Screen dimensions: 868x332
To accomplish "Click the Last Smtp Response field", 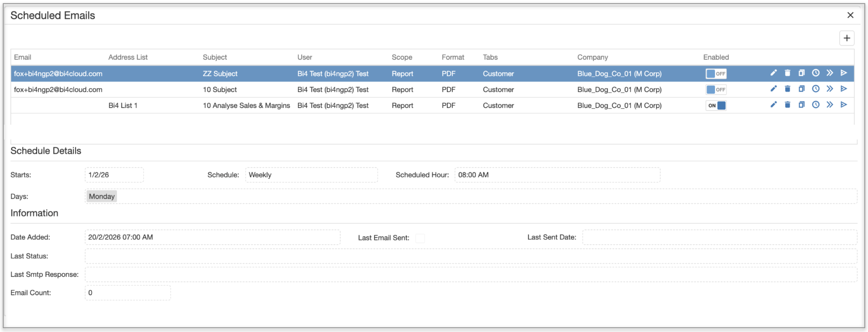I will [471, 274].
